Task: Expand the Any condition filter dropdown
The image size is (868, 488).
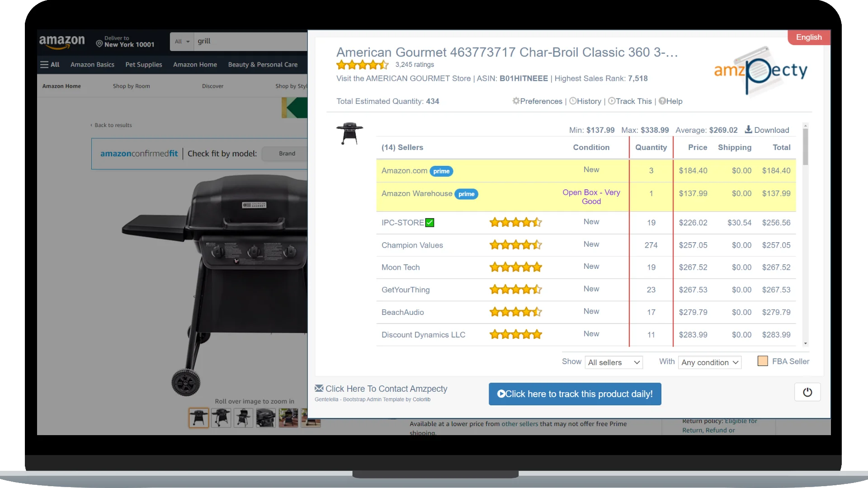Action: (x=709, y=362)
